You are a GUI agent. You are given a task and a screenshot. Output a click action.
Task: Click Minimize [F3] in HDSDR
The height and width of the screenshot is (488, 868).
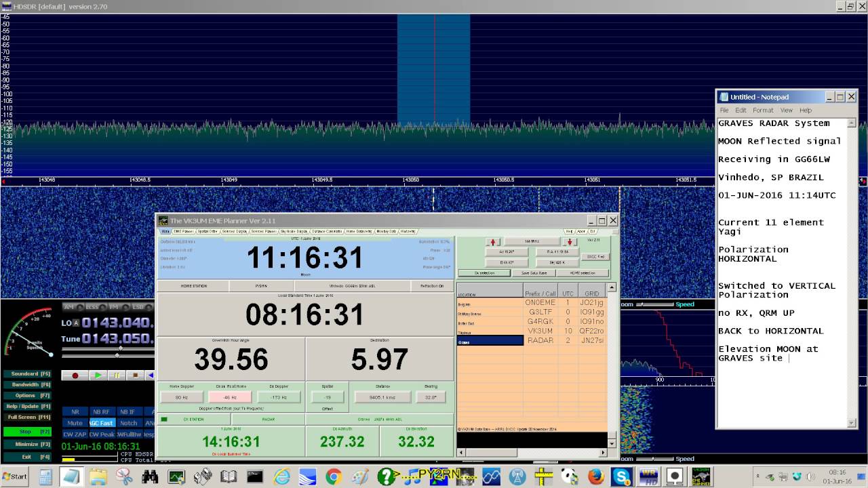click(x=27, y=445)
